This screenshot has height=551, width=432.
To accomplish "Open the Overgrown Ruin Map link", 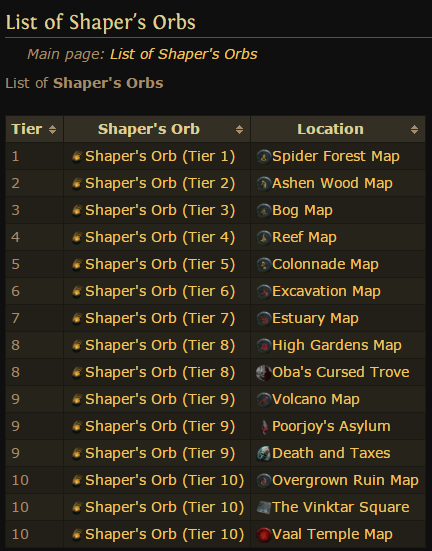I will click(x=345, y=480).
